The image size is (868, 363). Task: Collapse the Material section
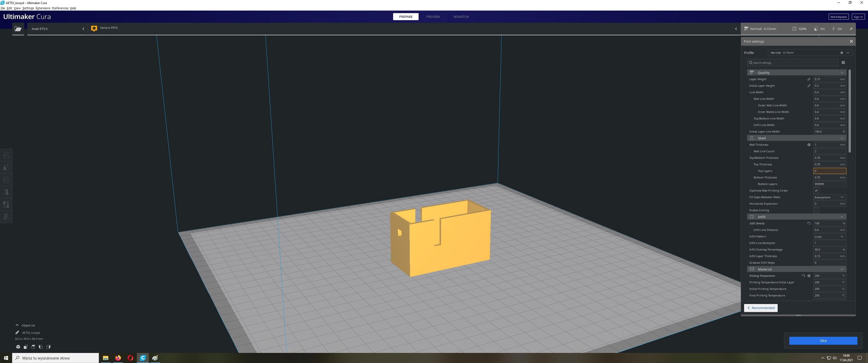click(797, 269)
